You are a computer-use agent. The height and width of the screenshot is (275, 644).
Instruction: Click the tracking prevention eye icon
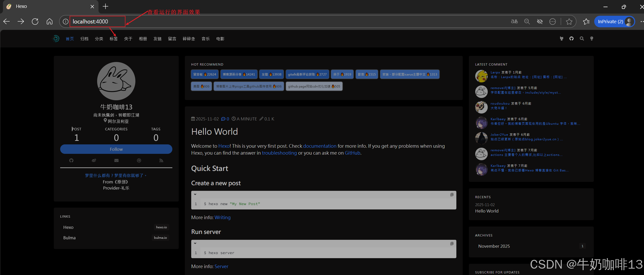click(540, 21)
